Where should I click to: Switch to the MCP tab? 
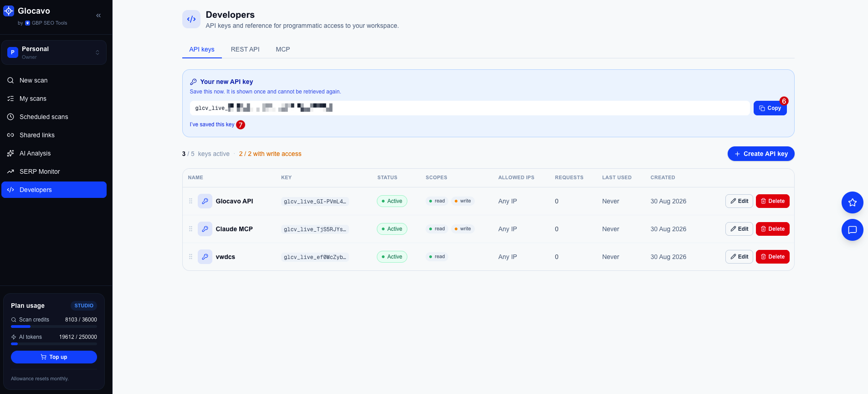pyautogui.click(x=283, y=49)
